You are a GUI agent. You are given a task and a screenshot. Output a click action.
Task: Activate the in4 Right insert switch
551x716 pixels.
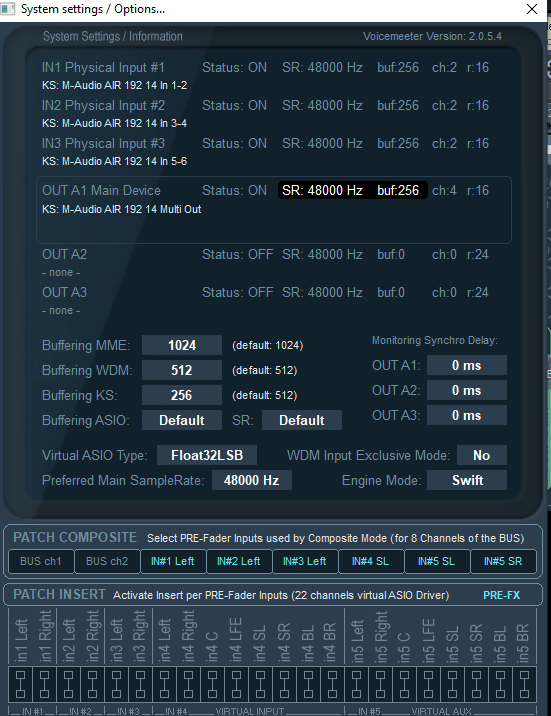click(188, 684)
